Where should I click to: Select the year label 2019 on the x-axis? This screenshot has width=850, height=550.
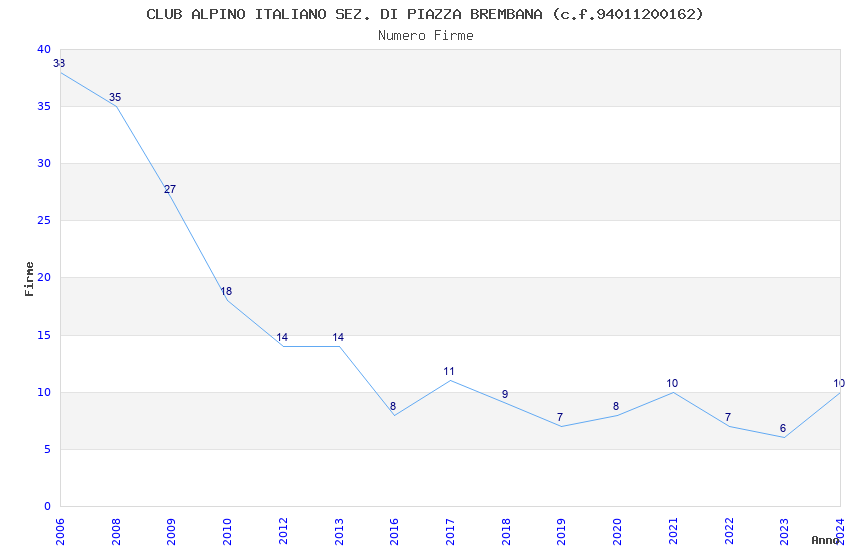tap(561, 532)
